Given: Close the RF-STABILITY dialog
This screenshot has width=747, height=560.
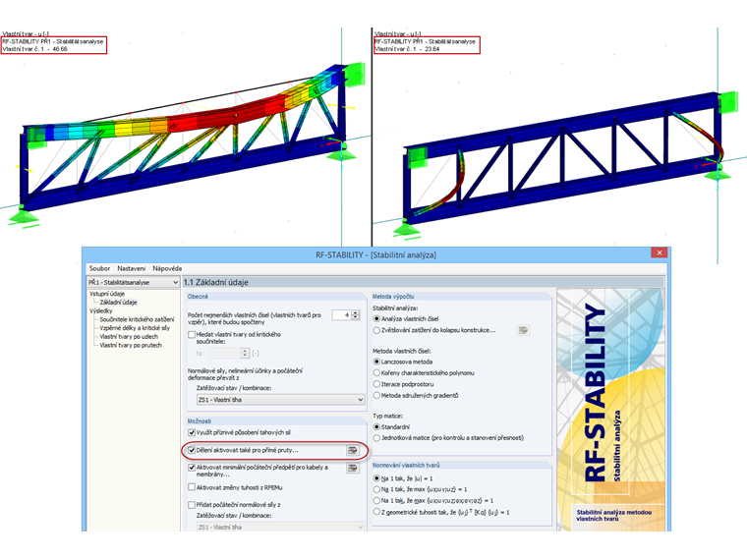Looking at the screenshot, I should pyautogui.click(x=660, y=252).
